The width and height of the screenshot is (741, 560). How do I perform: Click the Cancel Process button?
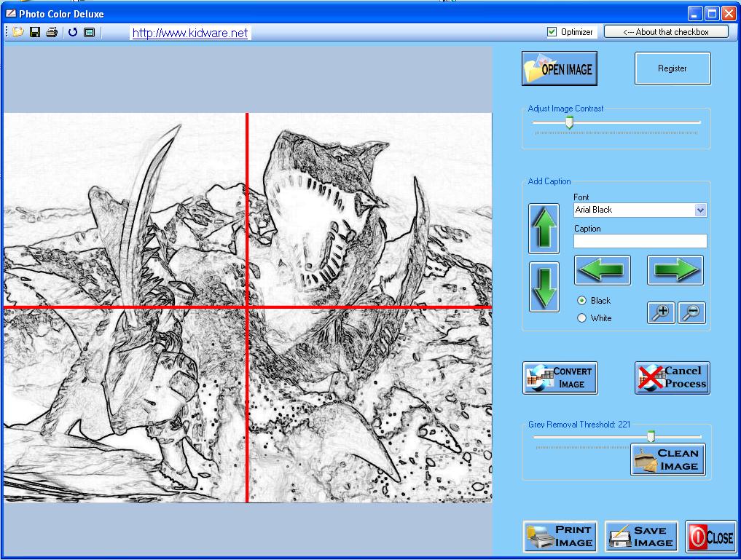click(673, 378)
